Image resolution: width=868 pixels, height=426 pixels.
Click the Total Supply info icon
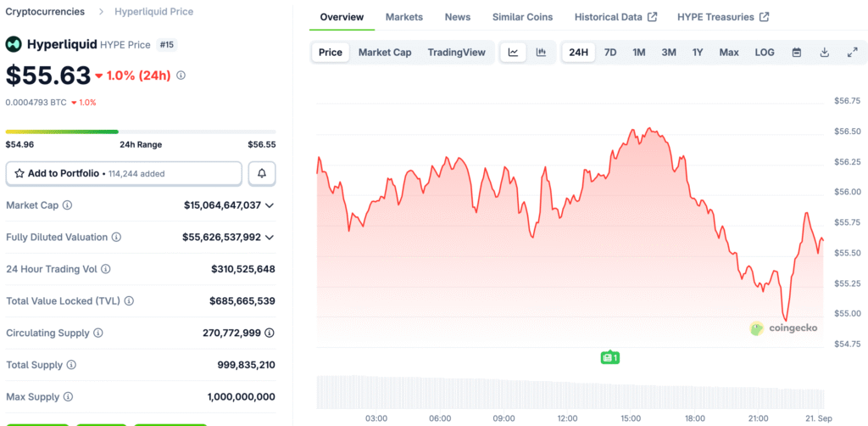coord(71,365)
